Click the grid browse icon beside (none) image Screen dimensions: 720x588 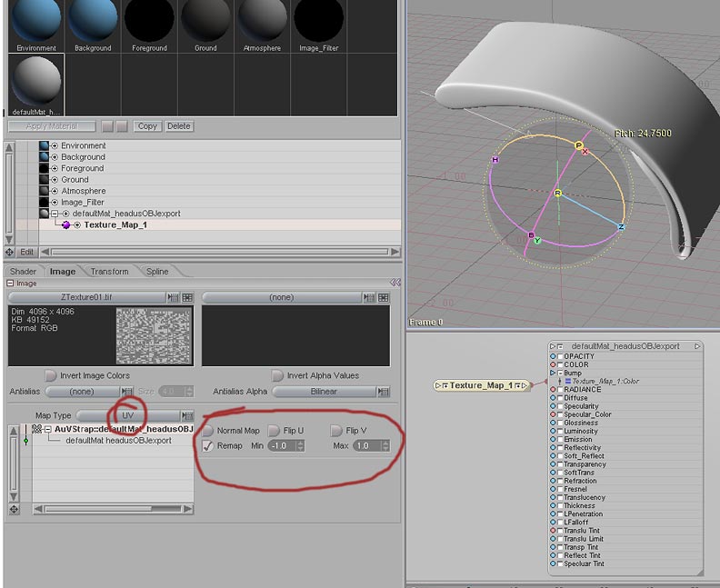384,297
